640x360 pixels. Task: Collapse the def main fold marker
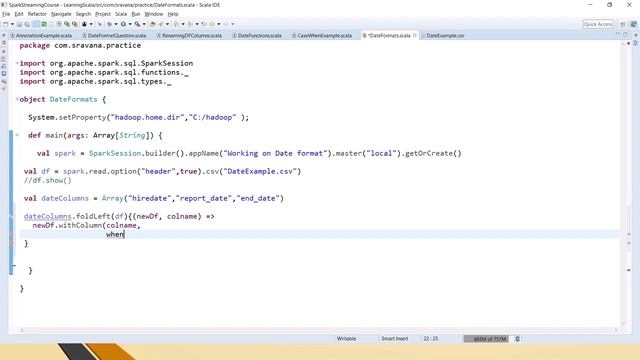point(17,135)
